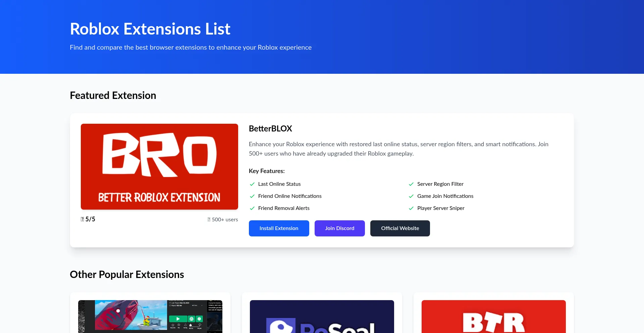Click the checkmark beside Server Region Filter
Image resolution: width=644 pixels, height=333 pixels.
coord(411,184)
